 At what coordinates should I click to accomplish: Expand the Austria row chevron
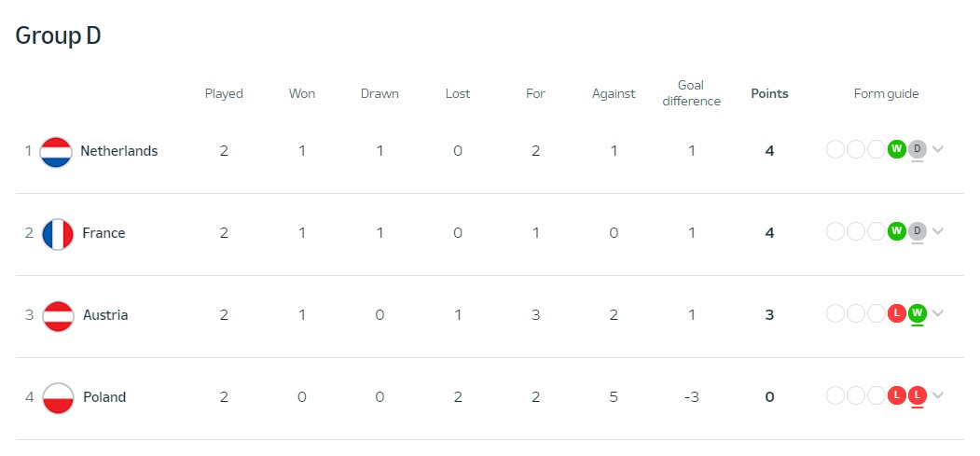pyautogui.click(x=937, y=313)
